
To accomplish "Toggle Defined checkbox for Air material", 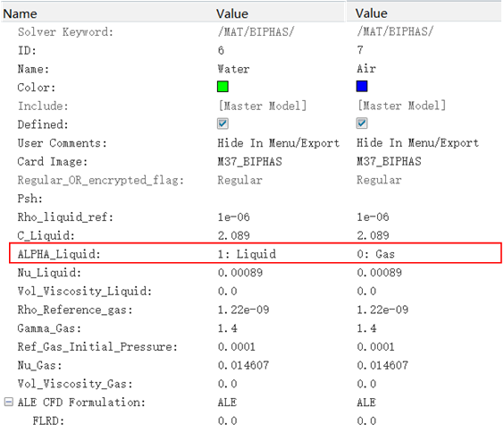I will pyautogui.click(x=362, y=123).
